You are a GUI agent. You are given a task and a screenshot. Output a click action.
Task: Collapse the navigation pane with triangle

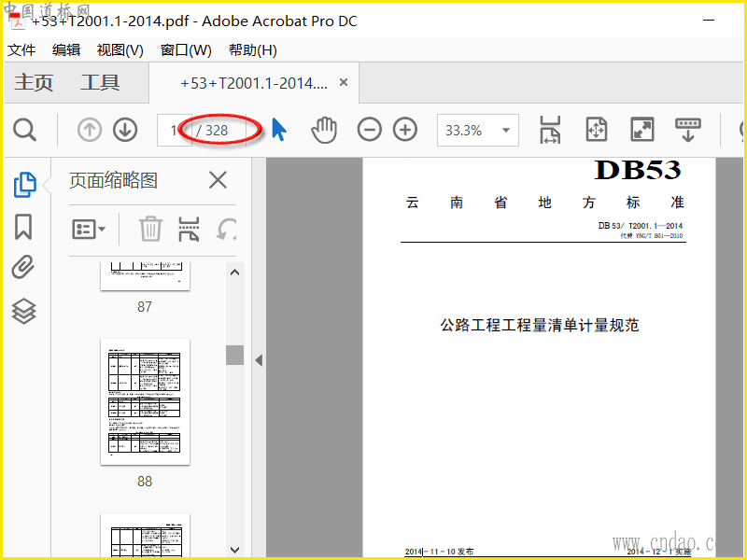click(259, 360)
